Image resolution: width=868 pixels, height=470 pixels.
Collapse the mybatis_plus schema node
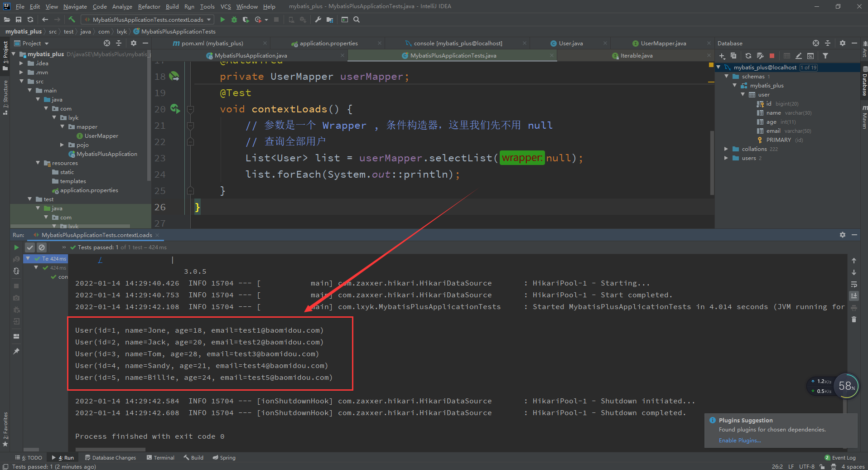(735, 85)
